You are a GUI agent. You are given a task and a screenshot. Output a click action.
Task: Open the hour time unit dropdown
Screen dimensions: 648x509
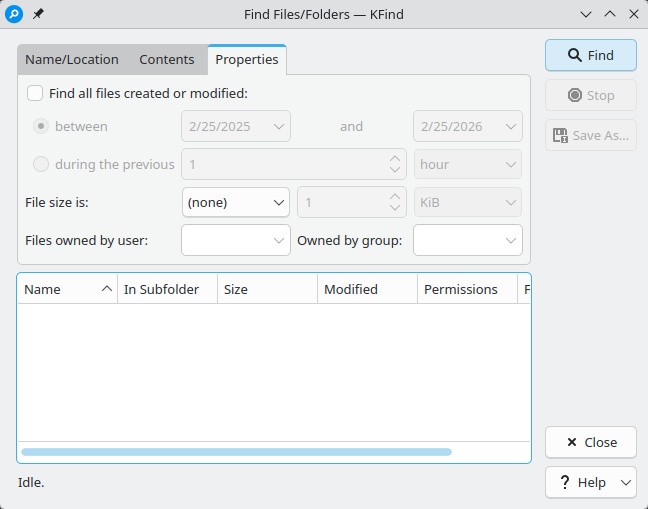coord(468,164)
